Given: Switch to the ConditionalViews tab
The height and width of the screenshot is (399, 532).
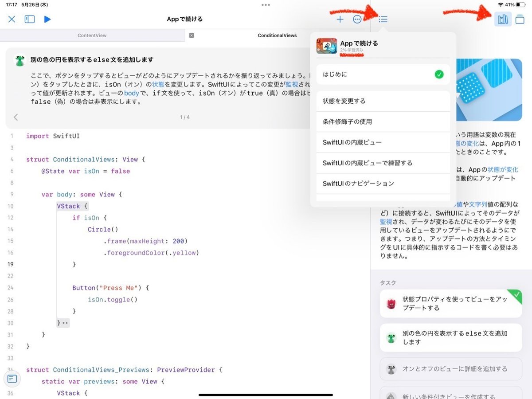Looking at the screenshot, I should (277, 35).
